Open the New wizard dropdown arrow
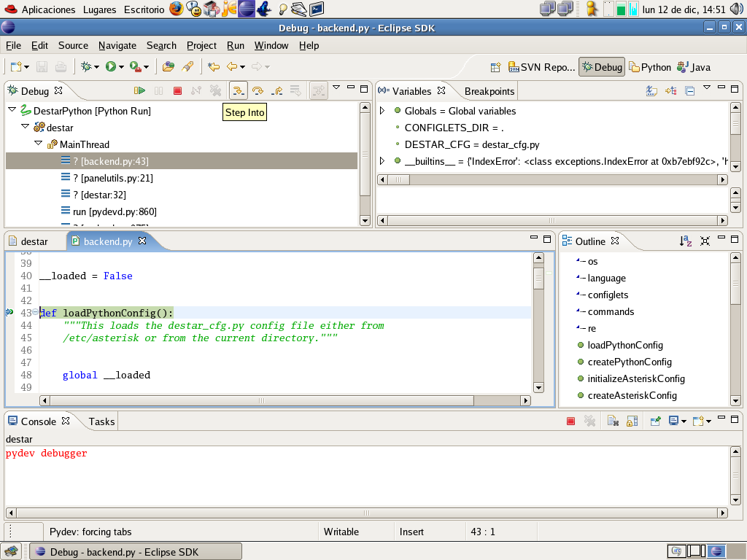The height and width of the screenshot is (560, 747). pos(27,67)
